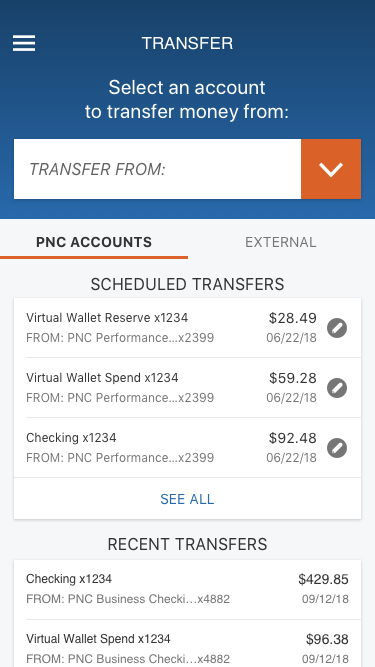Screen dimensions: 375x667
Task: Edit the $59.28 Virtual Wallet Spend transfer
Action: click(337, 388)
